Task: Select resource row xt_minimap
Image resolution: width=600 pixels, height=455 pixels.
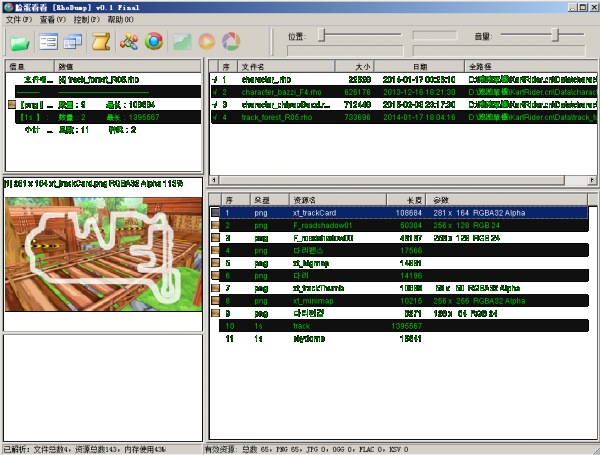Action: pos(403,300)
